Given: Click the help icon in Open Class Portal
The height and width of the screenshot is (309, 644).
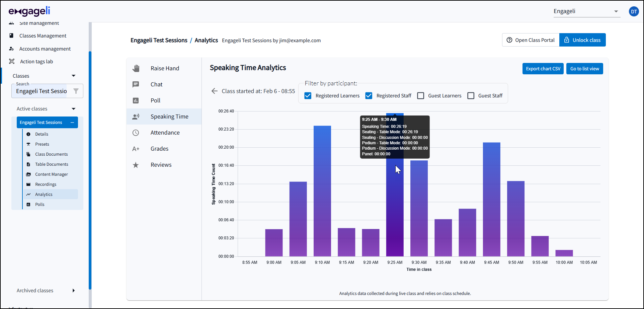Looking at the screenshot, I should [x=509, y=40].
